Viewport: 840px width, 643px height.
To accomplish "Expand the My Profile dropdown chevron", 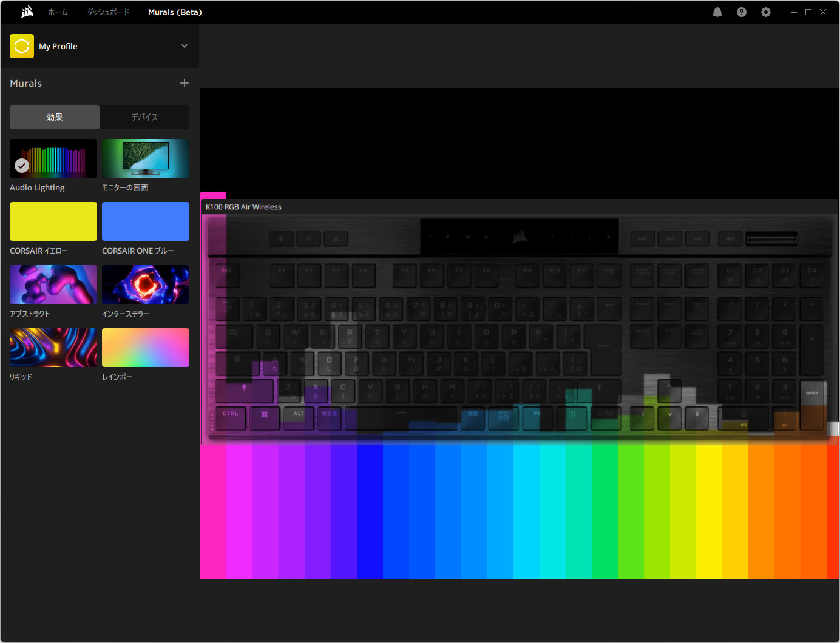I will (x=185, y=46).
